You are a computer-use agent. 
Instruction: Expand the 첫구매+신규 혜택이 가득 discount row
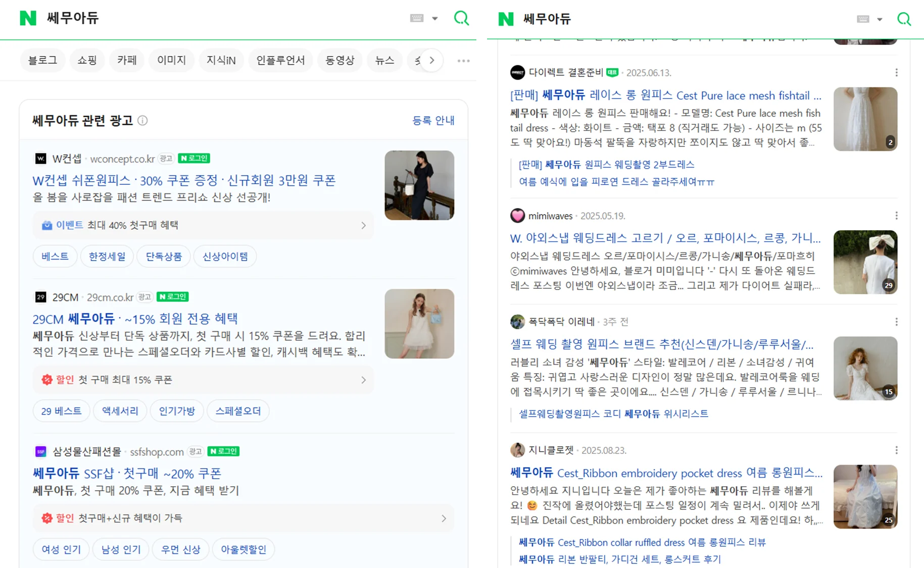[443, 519]
